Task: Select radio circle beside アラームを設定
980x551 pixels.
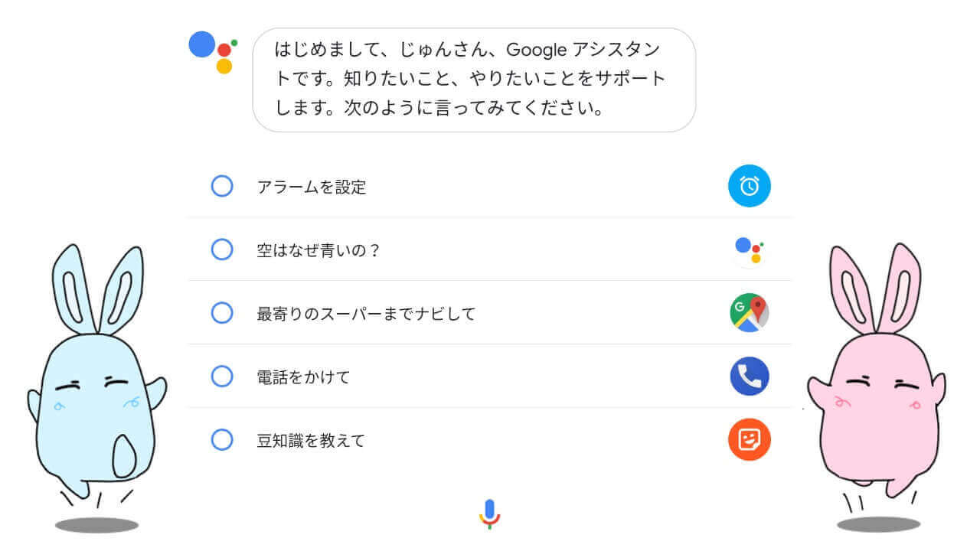Action: tap(222, 186)
